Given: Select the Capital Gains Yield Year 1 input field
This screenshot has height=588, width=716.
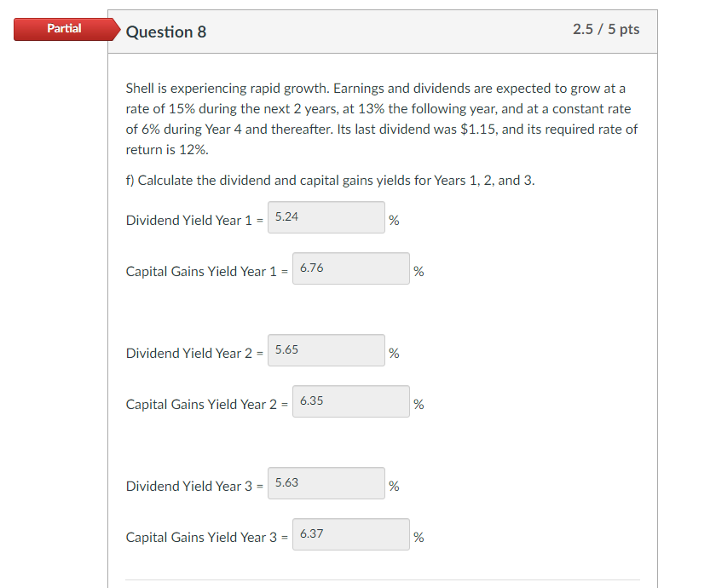Looking at the screenshot, I should (350, 268).
